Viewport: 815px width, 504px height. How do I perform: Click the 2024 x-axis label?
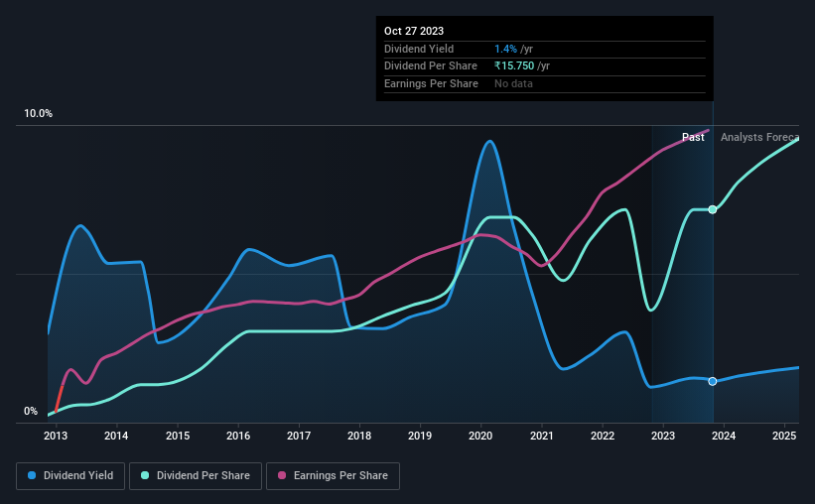coord(724,436)
